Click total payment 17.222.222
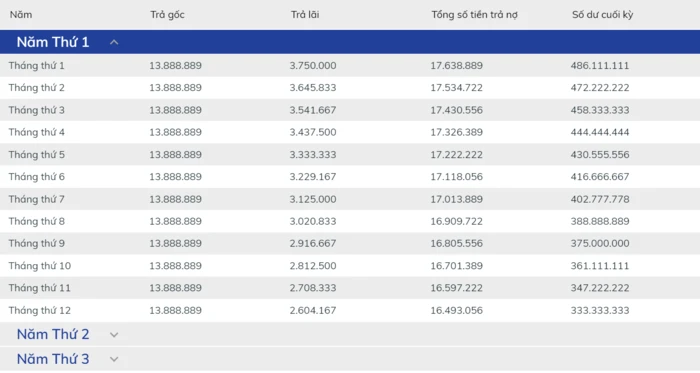The height and width of the screenshot is (373, 700). (457, 154)
